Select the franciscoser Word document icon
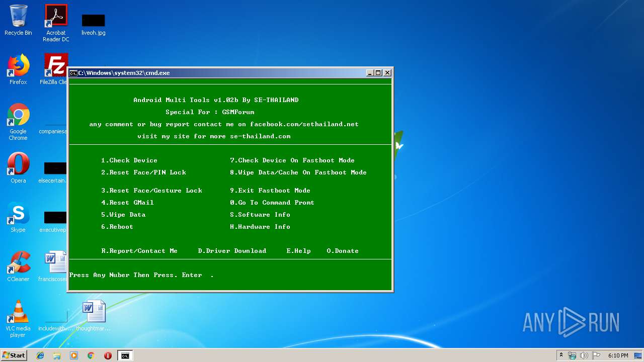Image resolution: width=644 pixels, height=362 pixels. (54, 266)
